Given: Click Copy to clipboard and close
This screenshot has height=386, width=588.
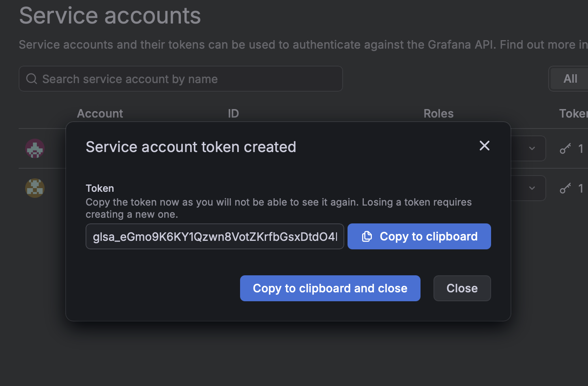Looking at the screenshot, I should point(330,288).
